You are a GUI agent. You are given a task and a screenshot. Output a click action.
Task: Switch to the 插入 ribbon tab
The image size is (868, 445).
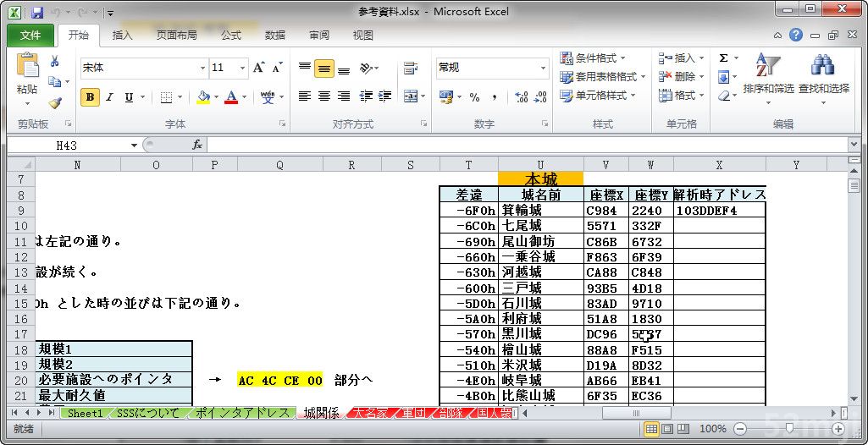click(123, 35)
